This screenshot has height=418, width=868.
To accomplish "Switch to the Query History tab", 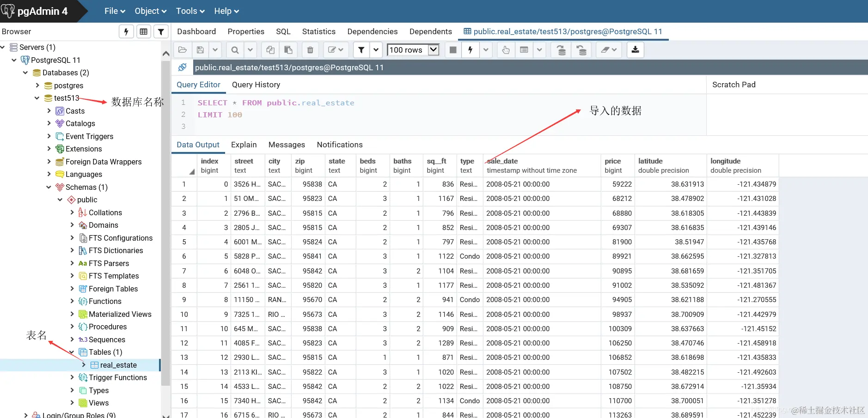I will [256, 85].
